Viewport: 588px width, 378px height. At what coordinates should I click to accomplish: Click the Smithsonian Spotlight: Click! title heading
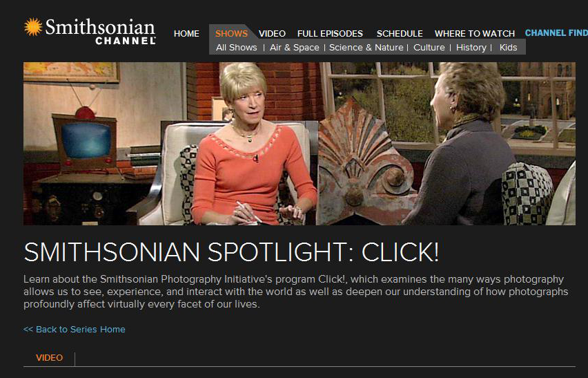pos(231,252)
